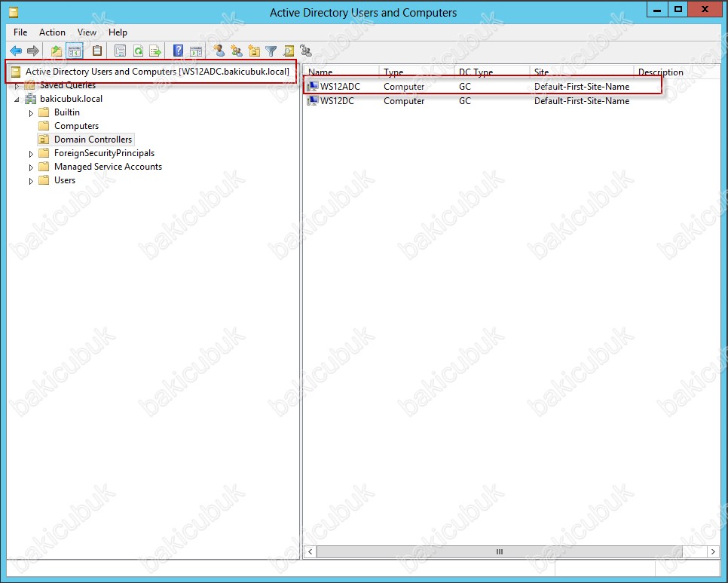Image resolution: width=728 pixels, height=583 pixels.
Task: Click Default-First-Site-Name in the WS12ADC row
Action: pos(582,87)
